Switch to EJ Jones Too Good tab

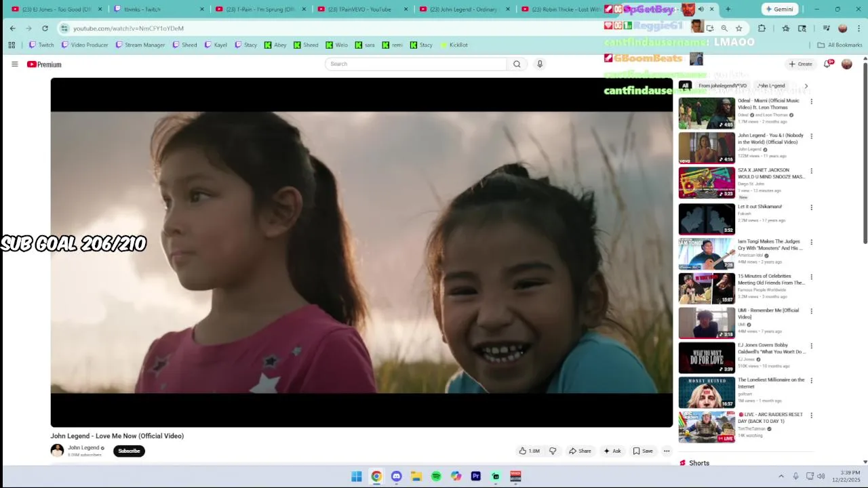[58, 9]
